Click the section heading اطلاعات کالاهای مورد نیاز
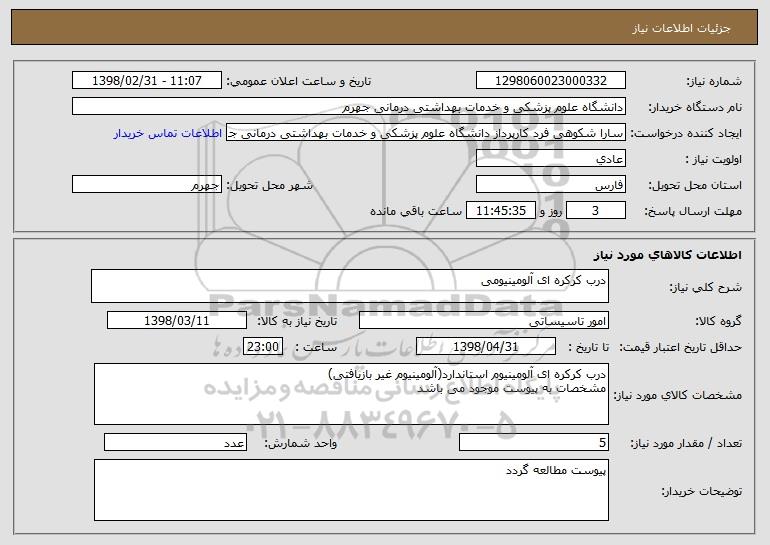Screen dimensions: 770x545 [667, 255]
